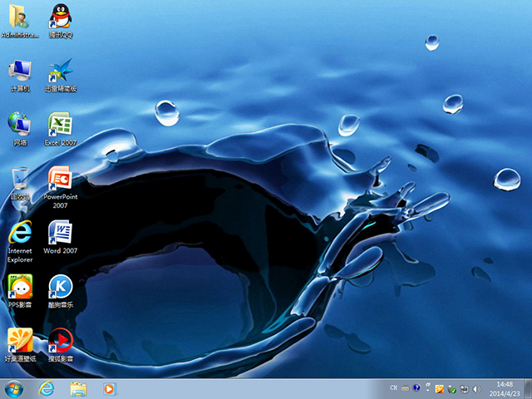Screen dimensions: 532x399
Task: Open the clock showing 14:48 in tray
Action: click(x=504, y=388)
